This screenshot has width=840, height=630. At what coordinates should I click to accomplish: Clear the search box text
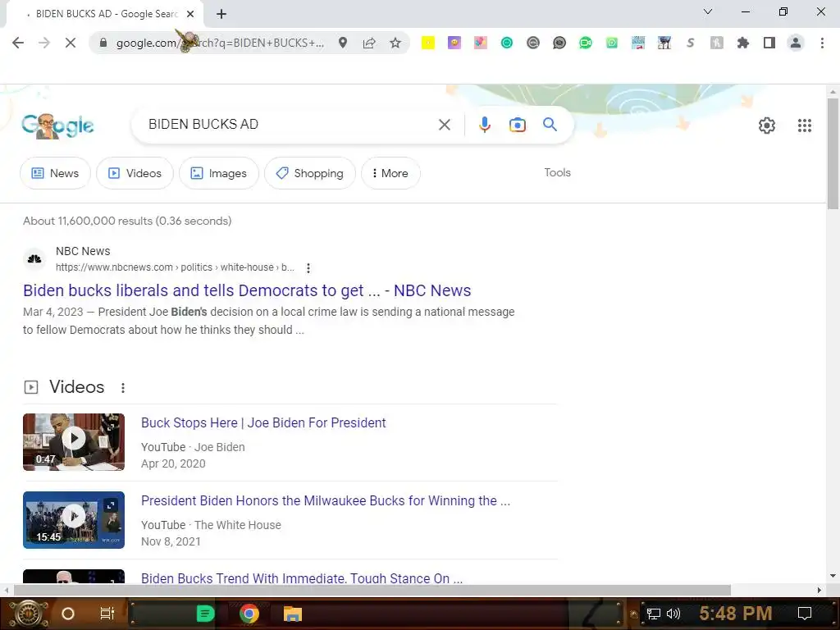tap(444, 125)
